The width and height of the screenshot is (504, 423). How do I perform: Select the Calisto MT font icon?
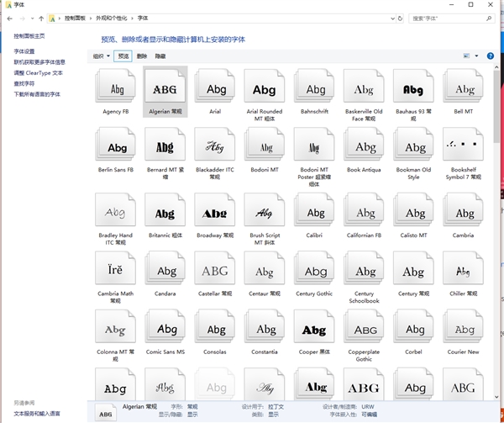tap(413, 209)
